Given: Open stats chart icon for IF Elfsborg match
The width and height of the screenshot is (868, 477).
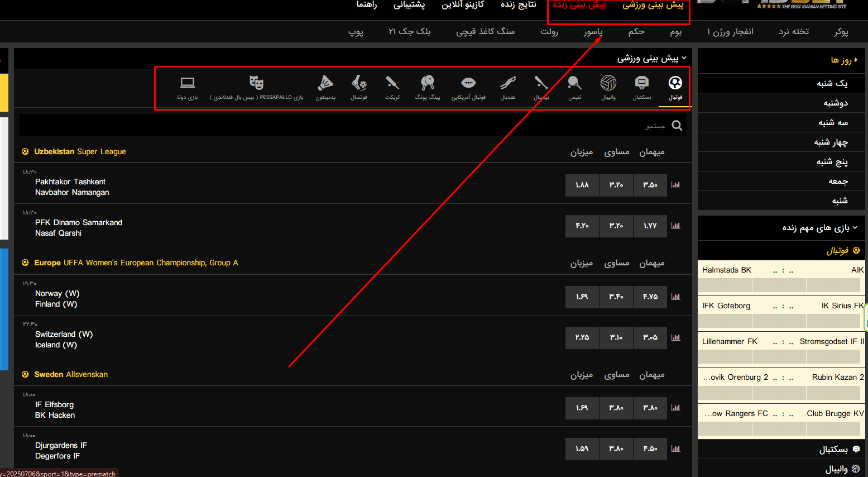Looking at the screenshot, I should tap(676, 408).
